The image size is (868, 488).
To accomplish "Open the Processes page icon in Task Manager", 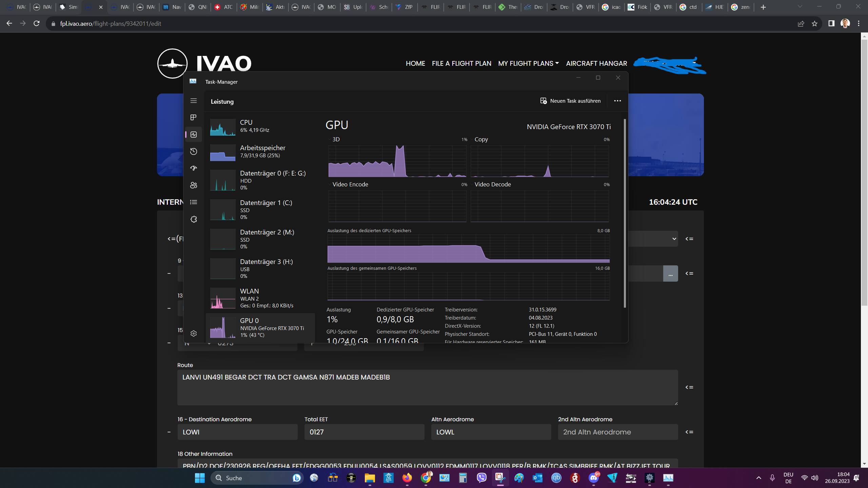I will 194,117.
